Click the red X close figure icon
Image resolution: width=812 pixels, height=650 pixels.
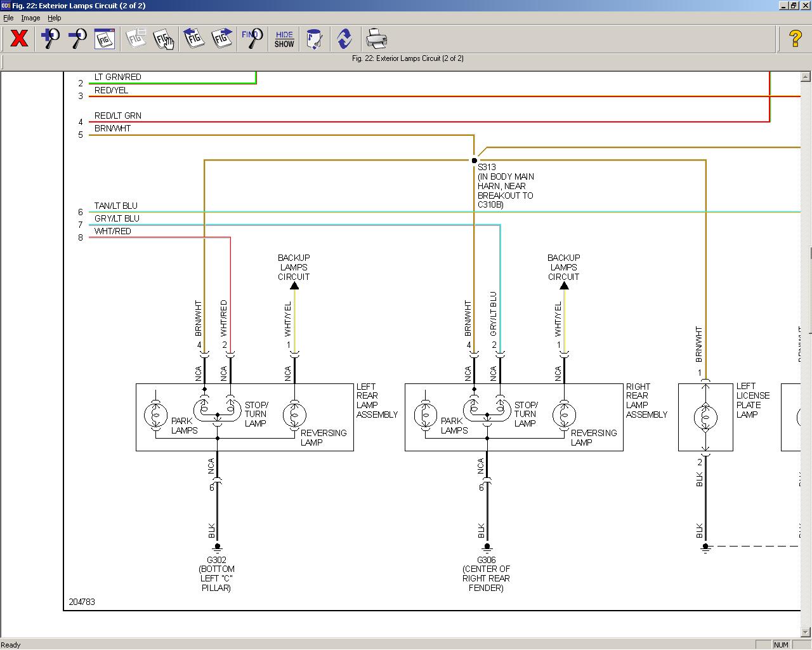pyautogui.click(x=19, y=39)
